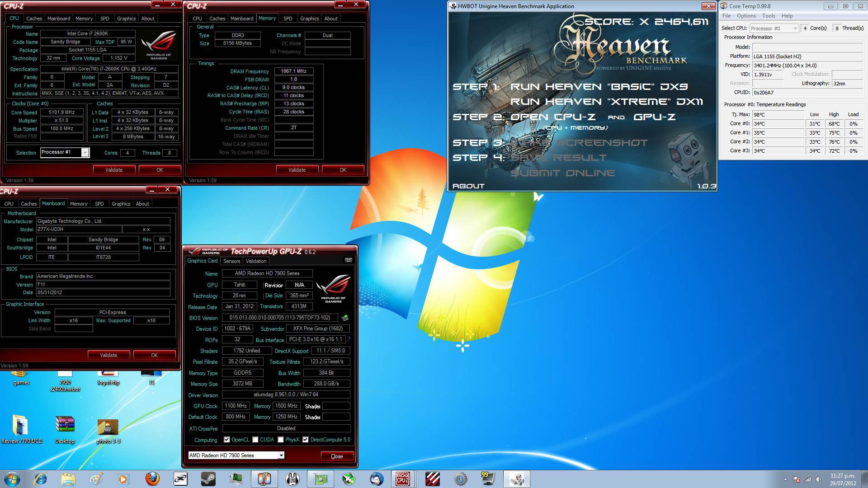
Task: Click GPU-Z link in Heaven step 2
Action: pos(654,117)
